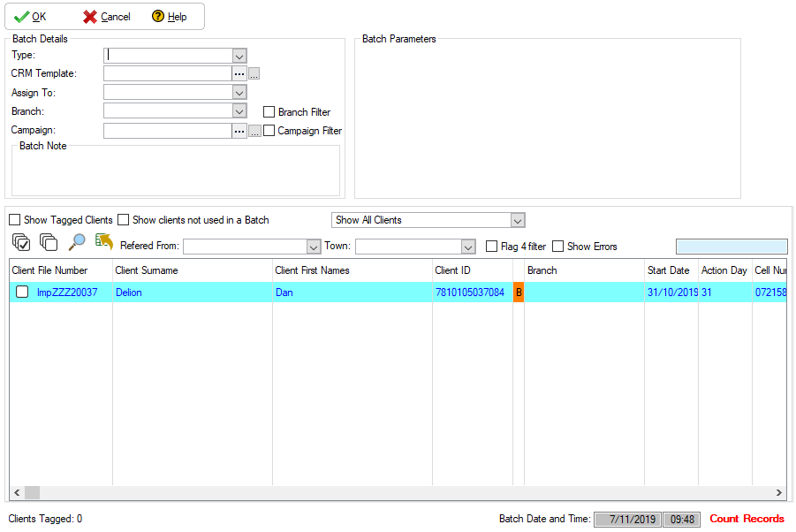796x532 pixels.
Task: Click the light blue search input field
Action: pos(731,247)
